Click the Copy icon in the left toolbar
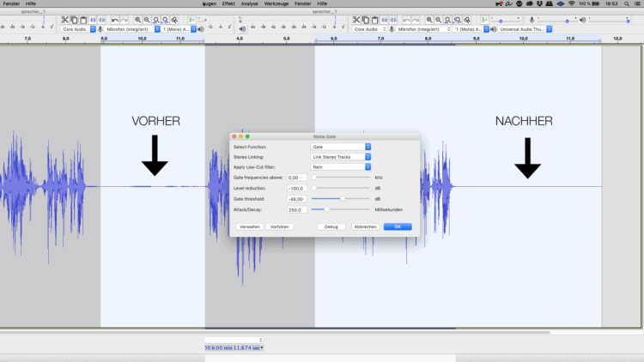 coord(74,20)
